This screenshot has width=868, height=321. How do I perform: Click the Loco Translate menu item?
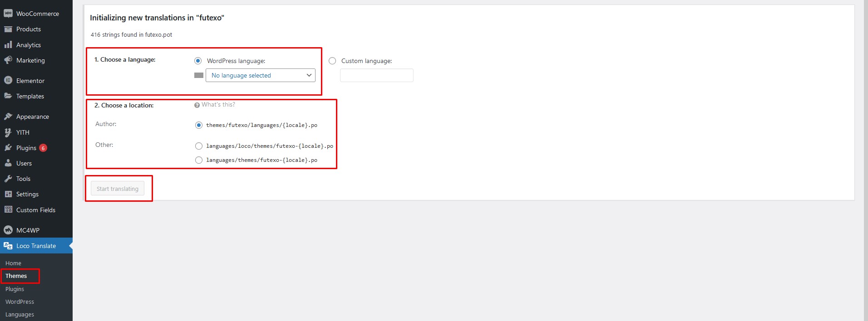(36, 246)
